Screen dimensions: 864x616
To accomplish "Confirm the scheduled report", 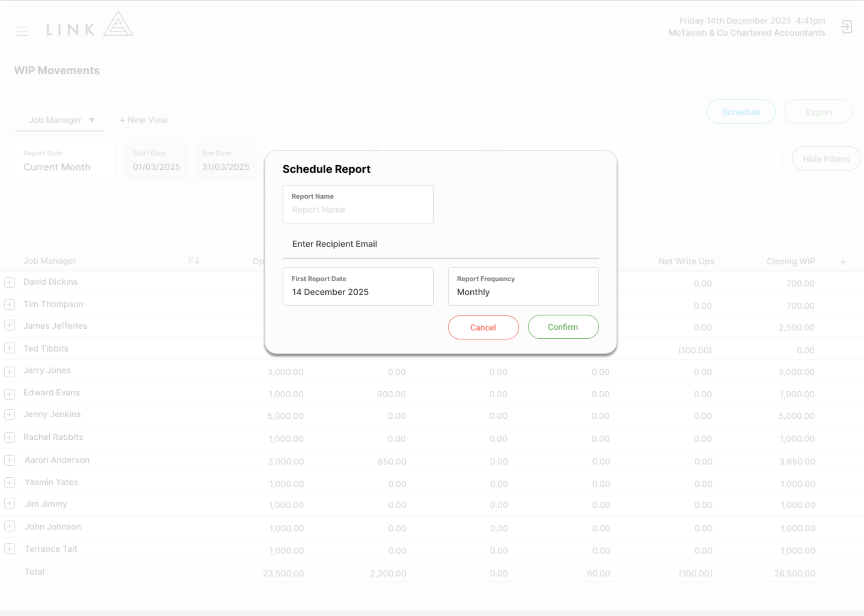I will (563, 327).
